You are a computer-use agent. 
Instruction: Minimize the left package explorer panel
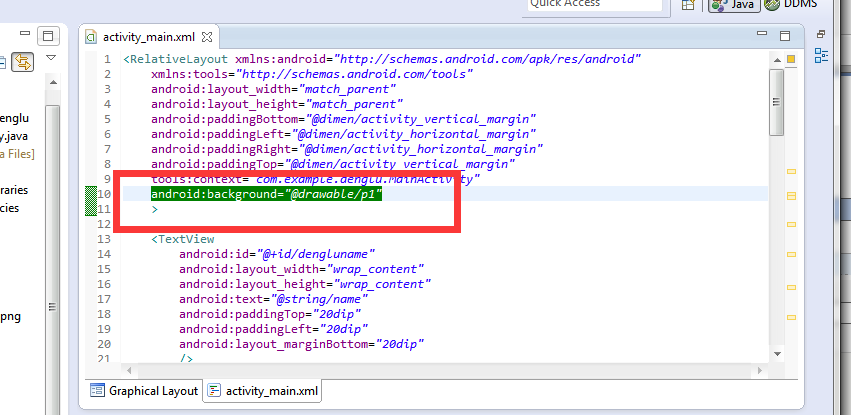[x=24, y=34]
